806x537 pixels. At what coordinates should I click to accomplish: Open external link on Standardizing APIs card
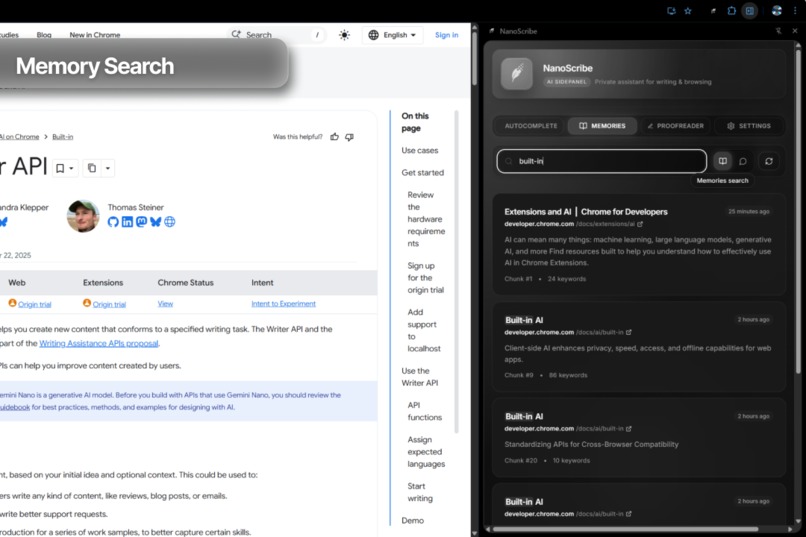point(629,429)
